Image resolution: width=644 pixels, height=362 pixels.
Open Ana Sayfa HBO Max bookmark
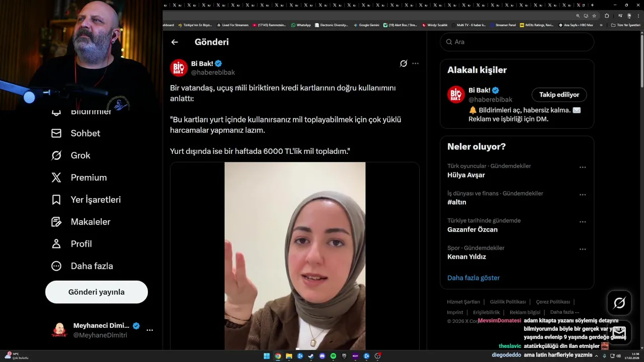tap(576, 25)
